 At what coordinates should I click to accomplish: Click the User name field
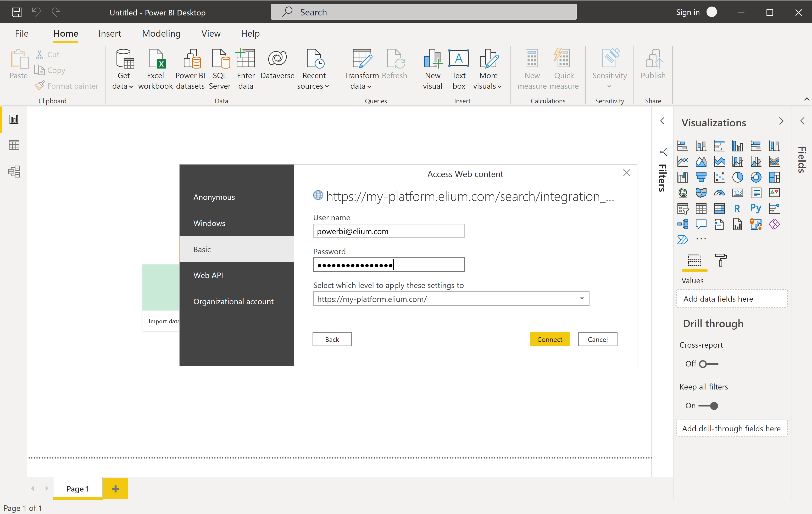pos(389,231)
